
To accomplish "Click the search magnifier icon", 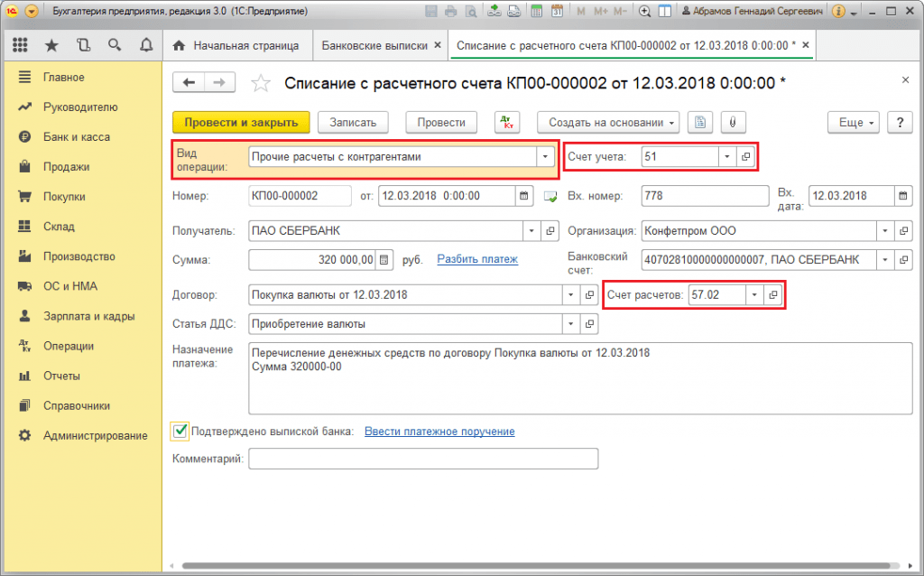I will (115, 45).
